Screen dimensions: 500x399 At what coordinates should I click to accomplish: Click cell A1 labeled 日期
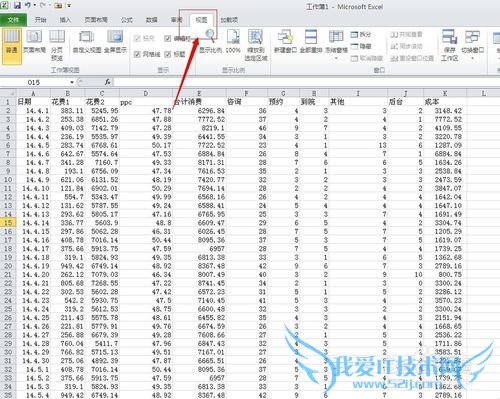(x=33, y=102)
